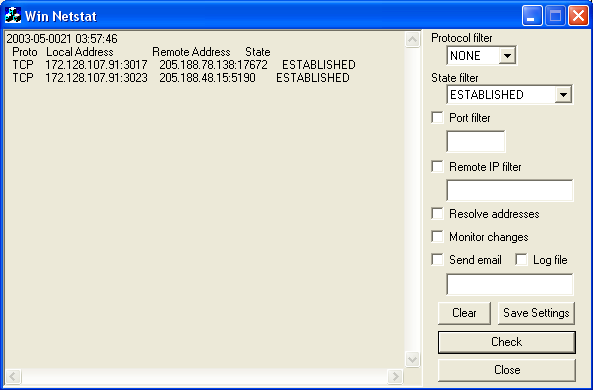
Task: Click local address 172.128.107.91:3017
Action: click(x=96, y=65)
